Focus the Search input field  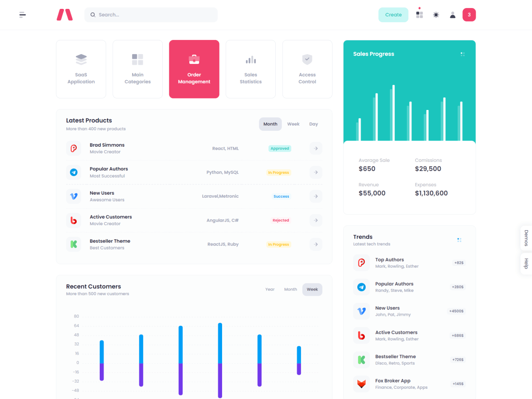click(155, 15)
